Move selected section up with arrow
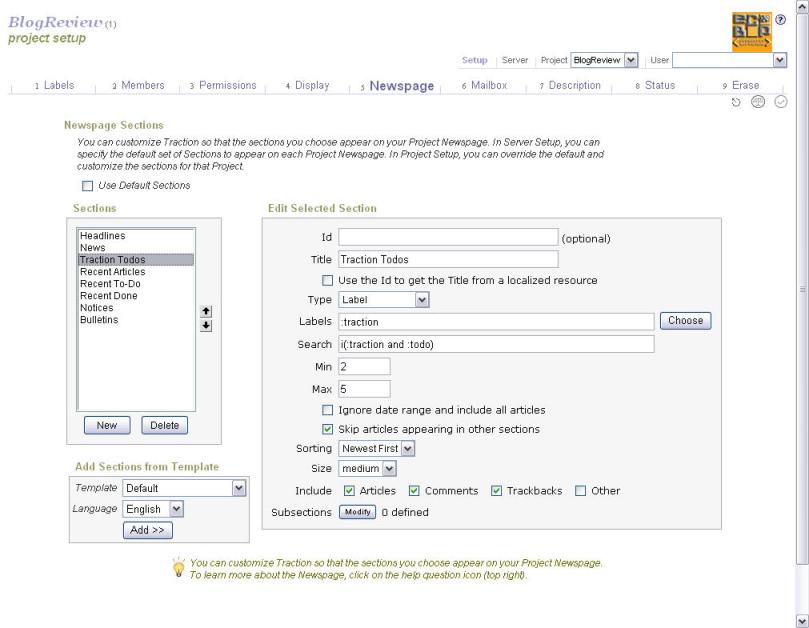 click(206, 311)
